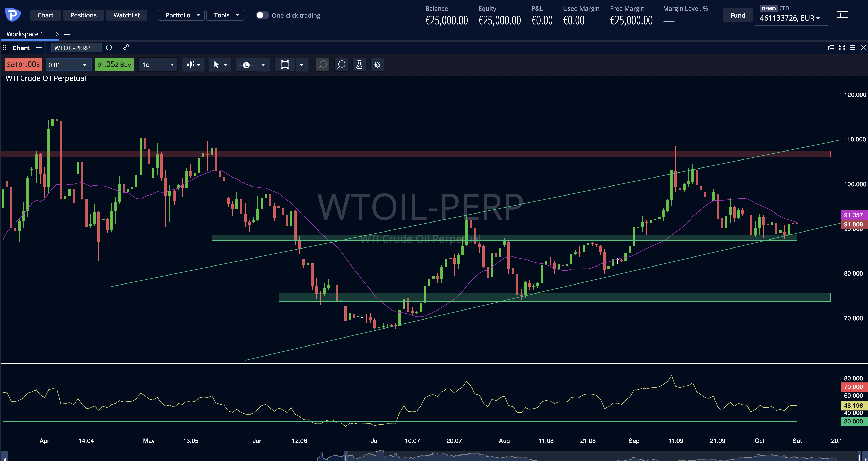The image size is (868, 461).
Task: Select the candlestick chart type icon
Action: (191, 65)
